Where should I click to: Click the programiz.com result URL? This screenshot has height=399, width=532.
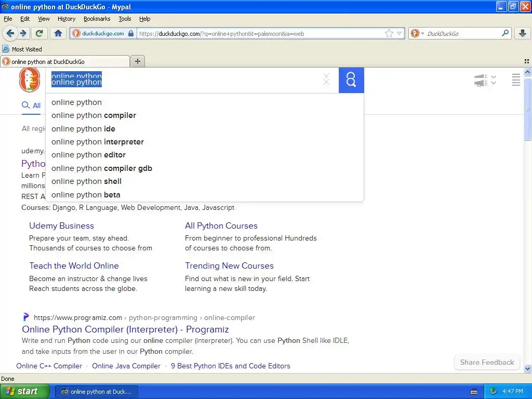point(144,317)
